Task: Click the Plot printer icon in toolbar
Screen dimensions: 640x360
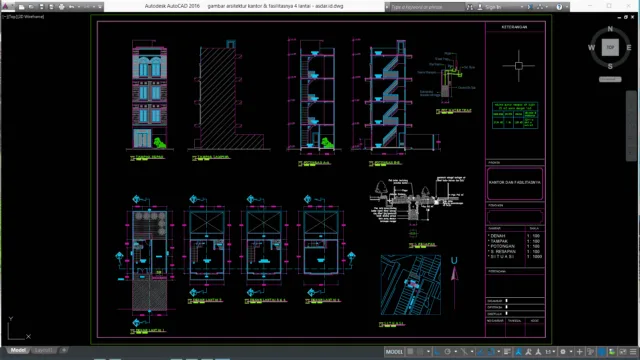Action: click(x=62, y=7)
